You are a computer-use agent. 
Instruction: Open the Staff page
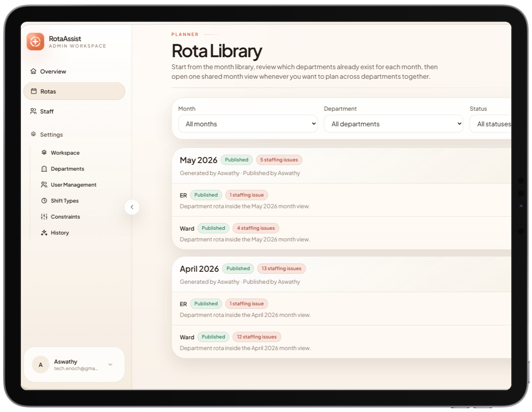point(74,111)
